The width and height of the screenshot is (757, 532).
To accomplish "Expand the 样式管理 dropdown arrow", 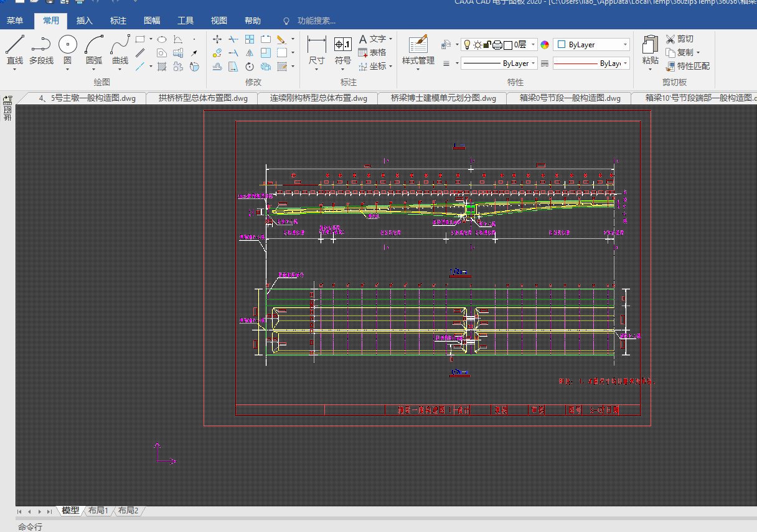I will tap(418, 70).
